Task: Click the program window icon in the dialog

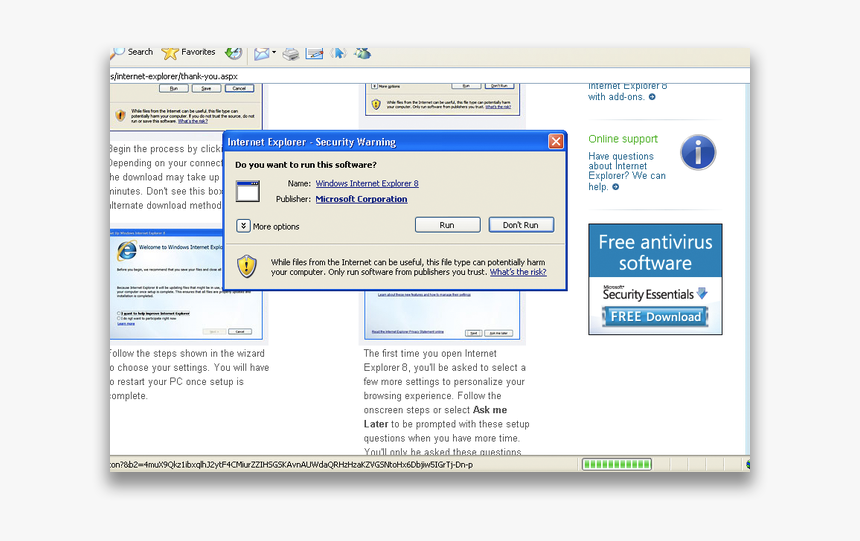Action: tap(248, 191)
